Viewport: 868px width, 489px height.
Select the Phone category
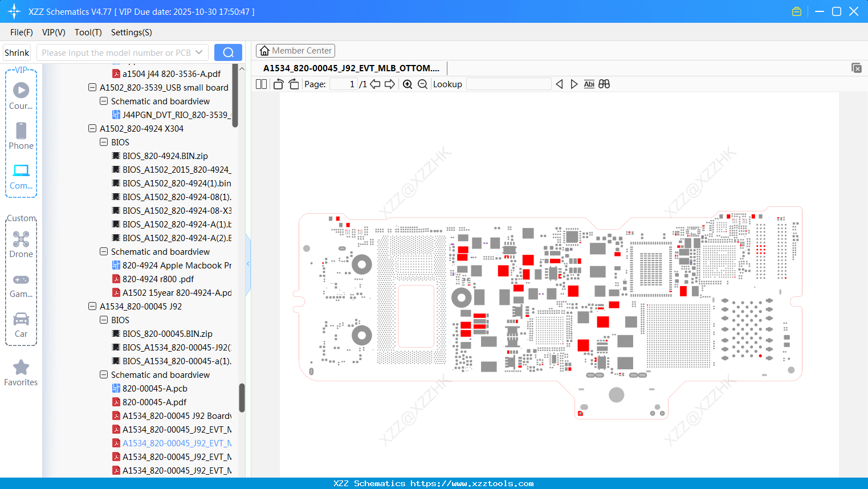click(x=21, y=136)
